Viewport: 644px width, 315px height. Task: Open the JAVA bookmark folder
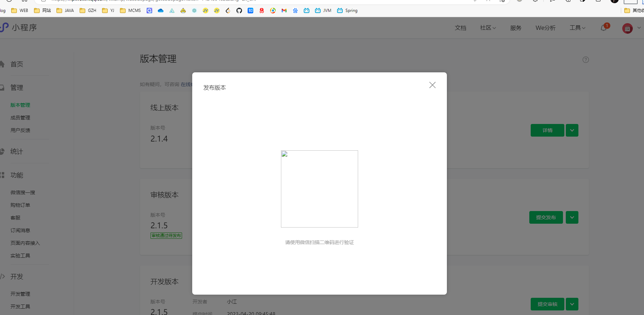[65, 11]
